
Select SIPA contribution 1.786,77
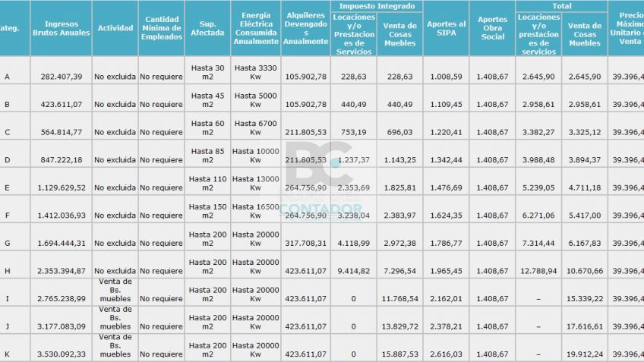click(446, 244)
